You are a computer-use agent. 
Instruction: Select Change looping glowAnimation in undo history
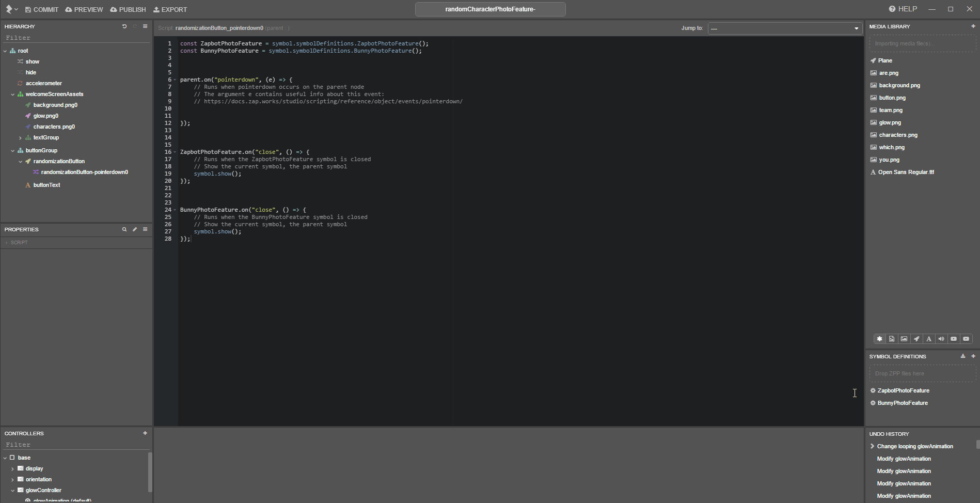tap(914, 446)
